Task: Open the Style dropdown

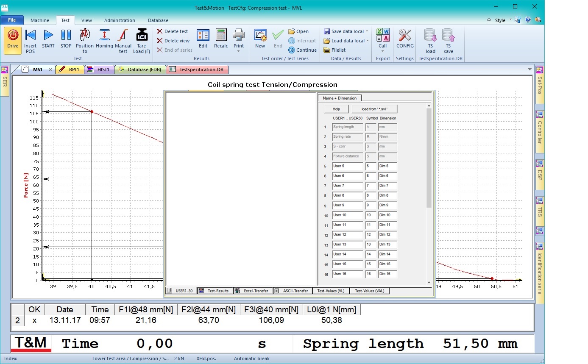Action: click(503, 20)
